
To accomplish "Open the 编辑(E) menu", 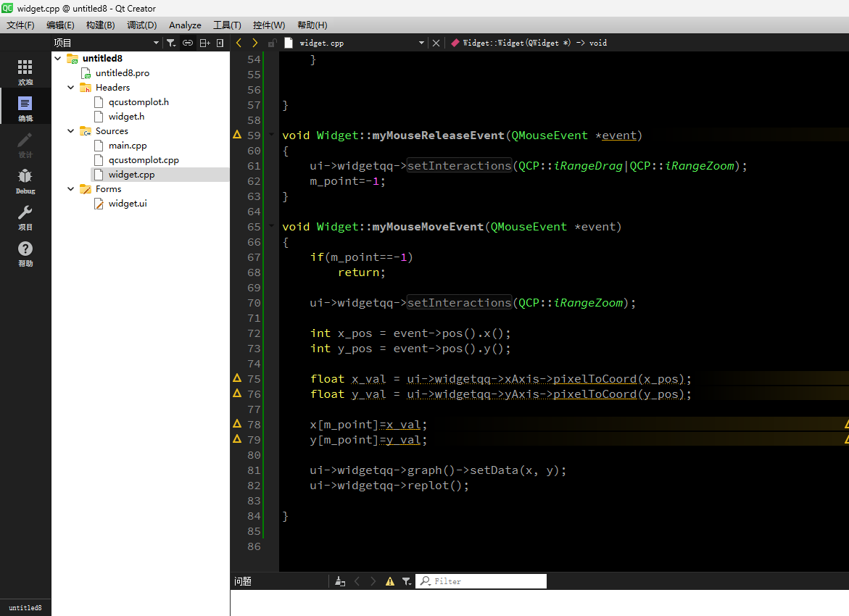I will (60, 25).
